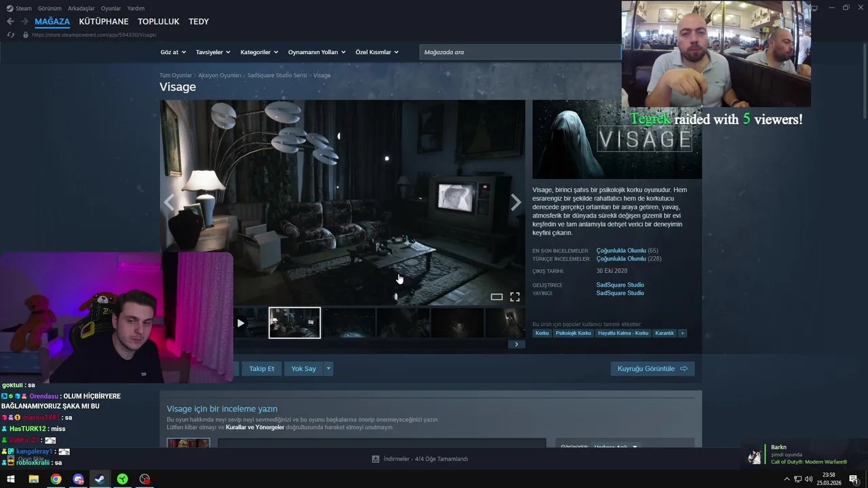Open the Steam menu

pyautogui.click(x=19, y=8)
